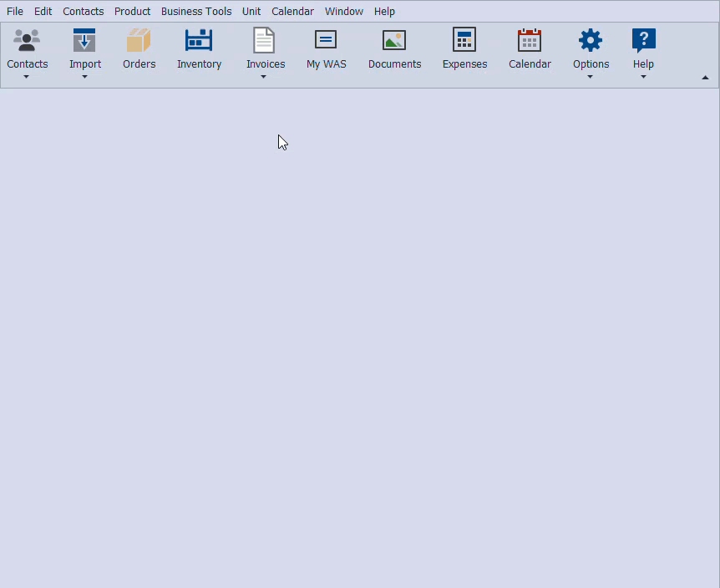Click the Invoices toolbar label

coord(266,63)
